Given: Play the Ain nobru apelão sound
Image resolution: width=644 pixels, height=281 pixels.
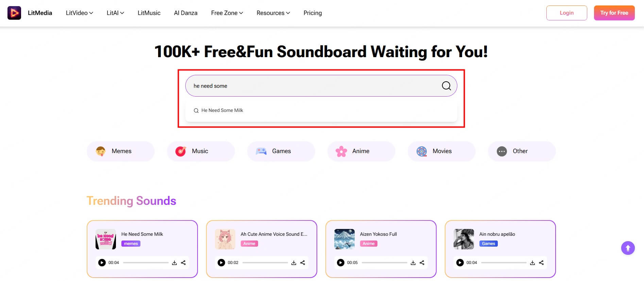Looking at the screenshot, I should click(x=460, y=263).
